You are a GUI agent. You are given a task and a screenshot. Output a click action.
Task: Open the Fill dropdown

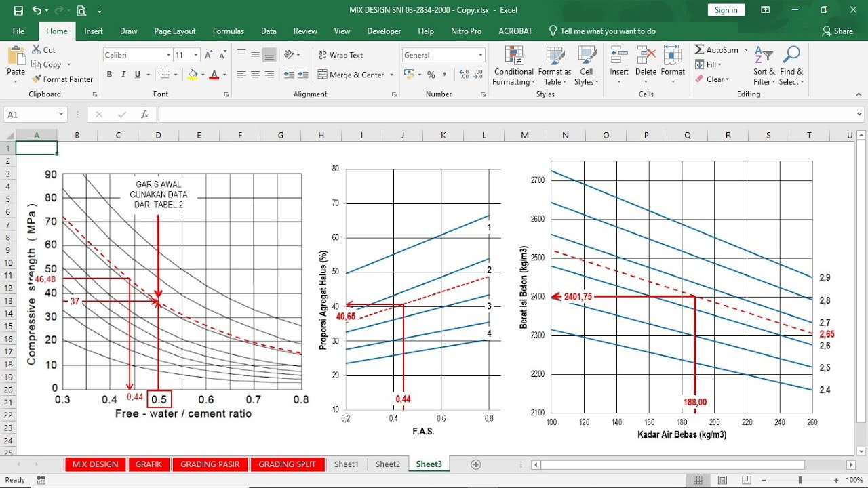tap(709, 64)
